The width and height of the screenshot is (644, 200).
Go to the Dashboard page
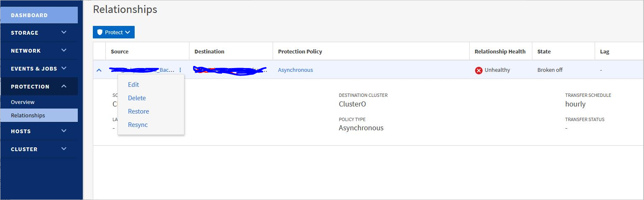point(39,15)
